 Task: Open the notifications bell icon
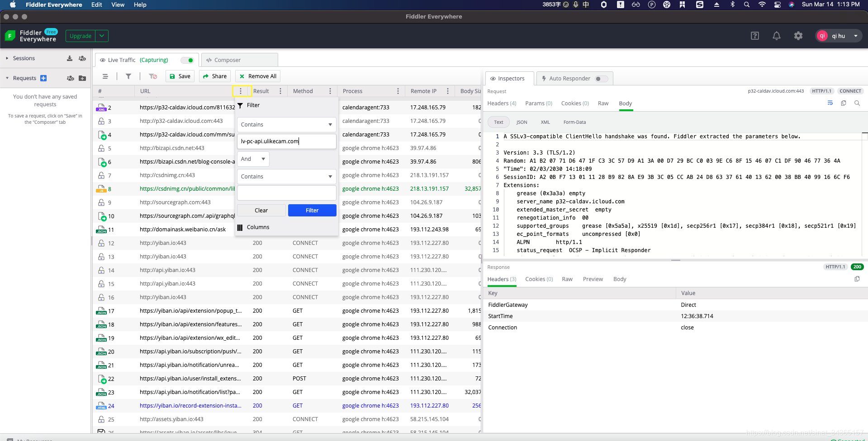point(776,36)
